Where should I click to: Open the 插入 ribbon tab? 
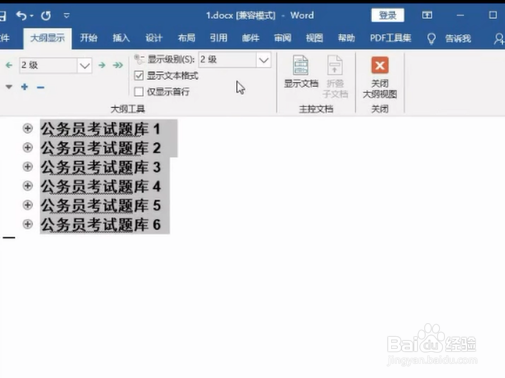click(121, 38)
